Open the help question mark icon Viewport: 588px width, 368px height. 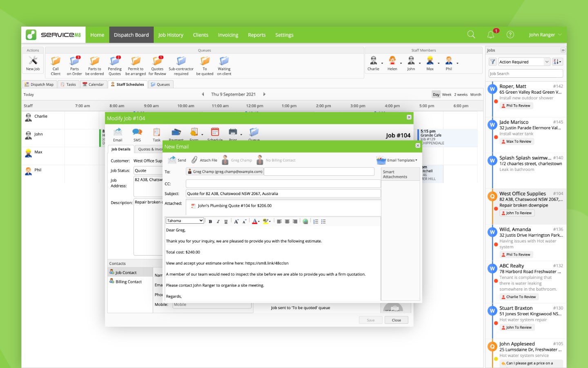pos(510,35)
